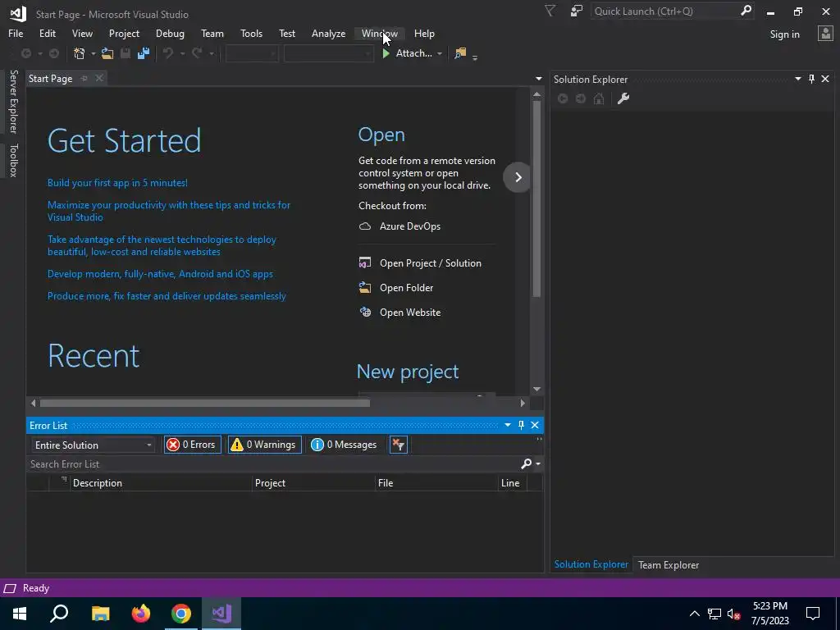Open the 'Develop modern, fully-native, Android and iOS apps' link
The width and height of the screenshot is (840, 630).
160,274
